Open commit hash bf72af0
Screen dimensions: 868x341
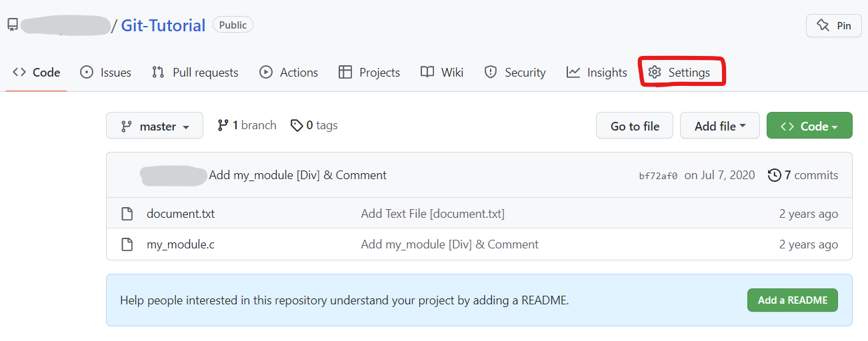[x=658, y=176]
